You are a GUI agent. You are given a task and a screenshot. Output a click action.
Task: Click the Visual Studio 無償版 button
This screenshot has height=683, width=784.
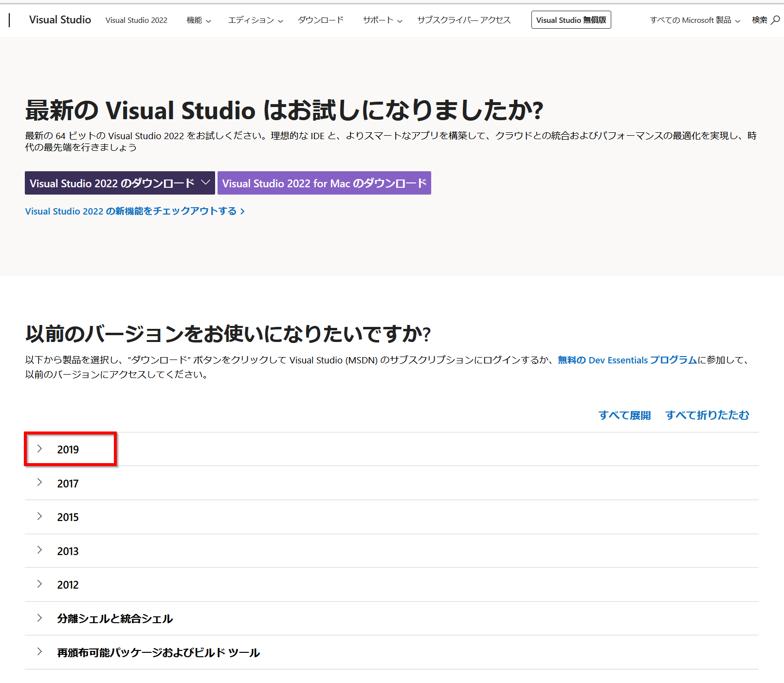tap(571, 20)
